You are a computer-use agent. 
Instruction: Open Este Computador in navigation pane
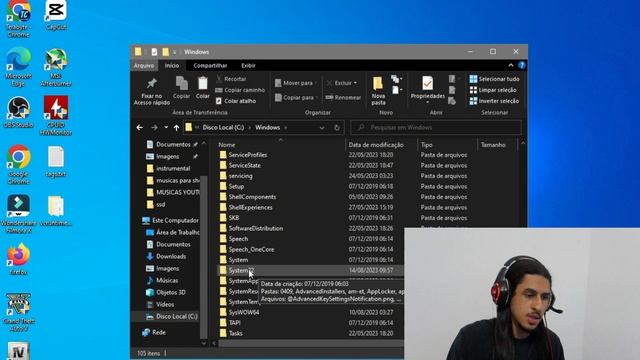(x=171, y=220)
